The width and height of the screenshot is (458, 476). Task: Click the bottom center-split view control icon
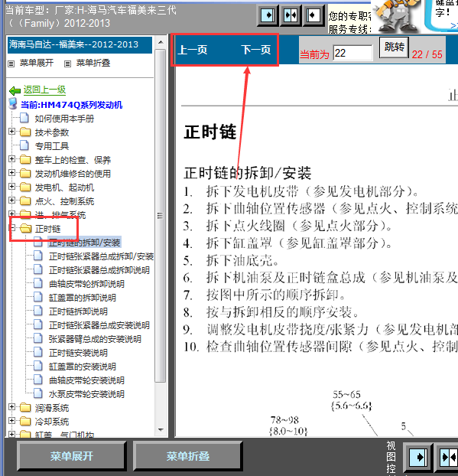tap(448, 457)
